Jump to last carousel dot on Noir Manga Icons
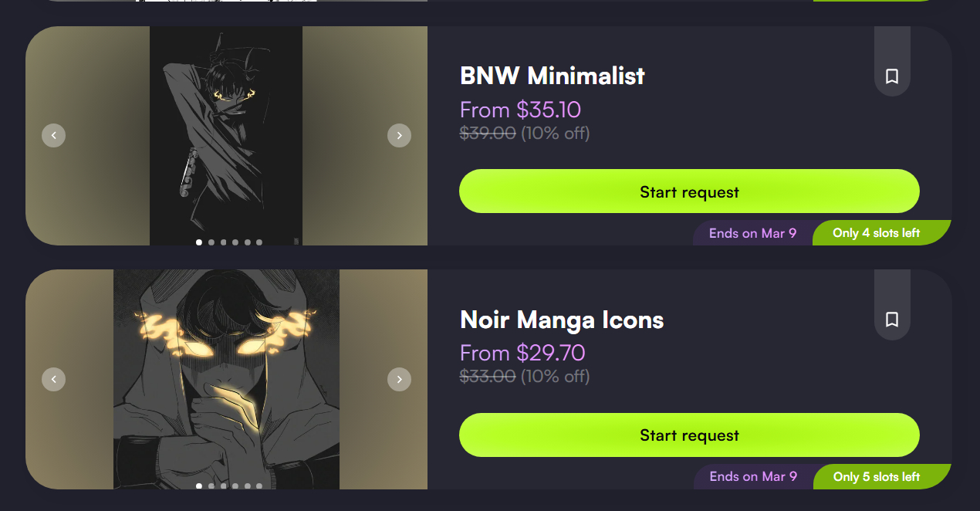Viewport: 980px width, 511px height. pyautogui.click(x=259, y=486)
